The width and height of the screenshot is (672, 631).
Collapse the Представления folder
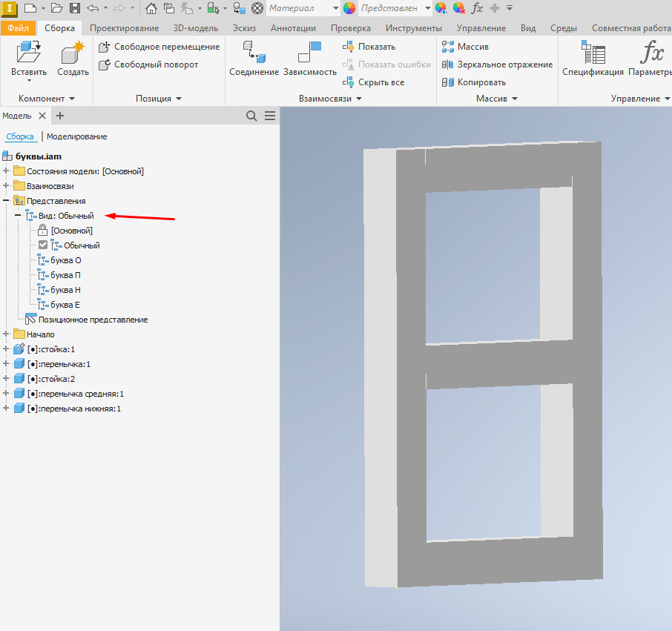click(6, 200)
